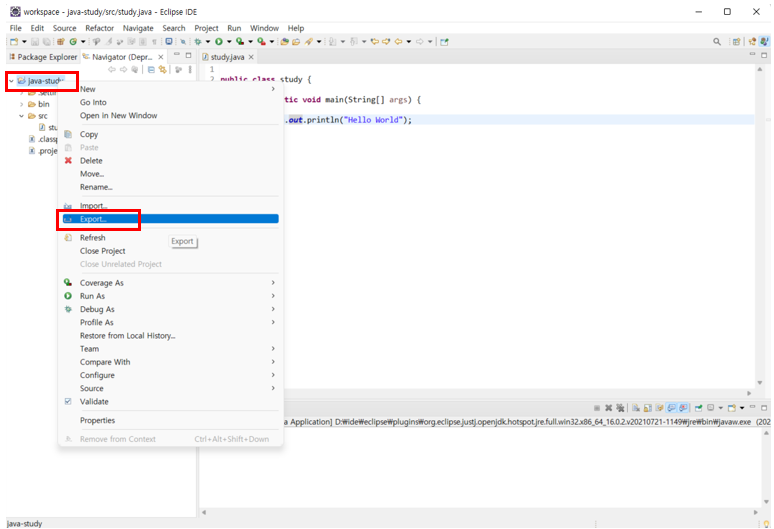Open the Run button dropdown arrow

point(229,42)
